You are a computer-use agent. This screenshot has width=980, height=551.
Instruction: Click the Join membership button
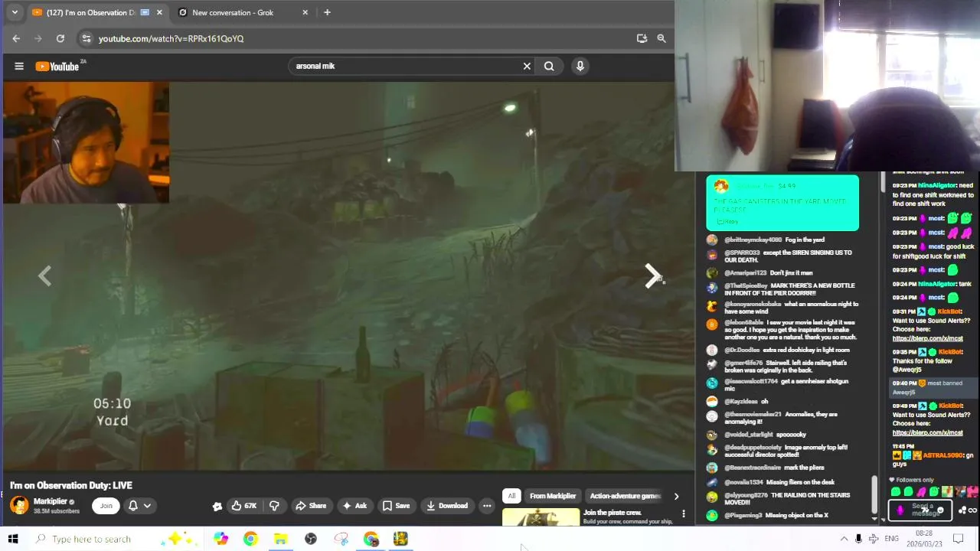(106, 505)
